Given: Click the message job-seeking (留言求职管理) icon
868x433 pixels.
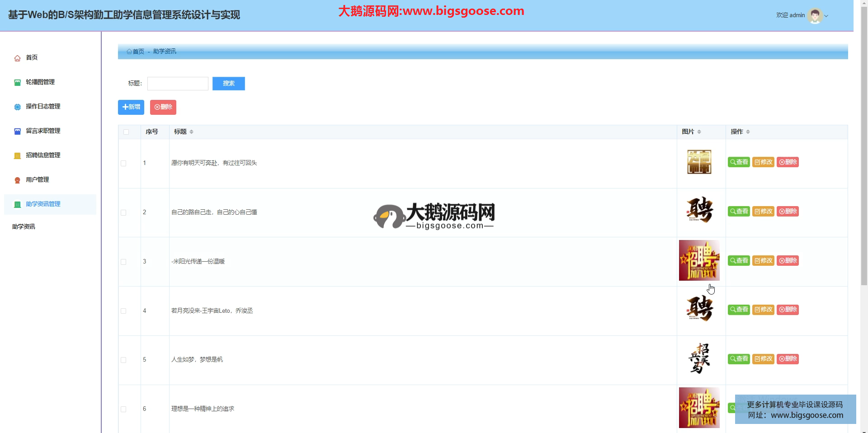Looking at the screenshot, I should [17, 132].
